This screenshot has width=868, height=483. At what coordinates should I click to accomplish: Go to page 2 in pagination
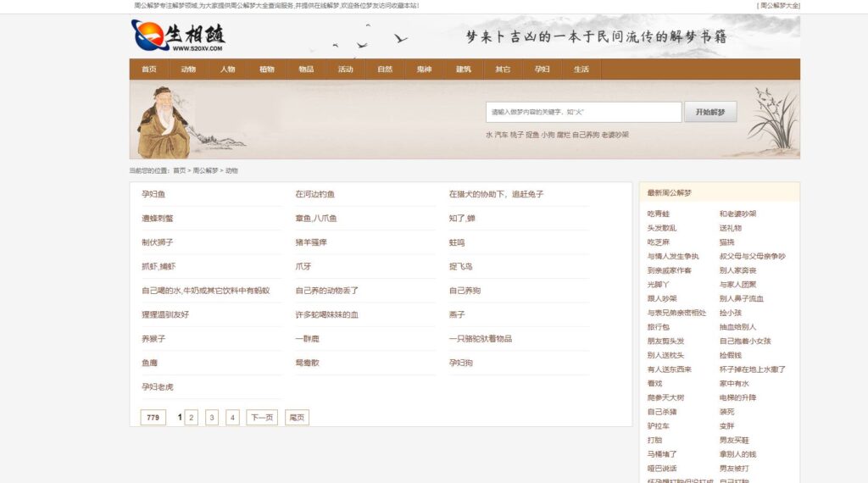[x=191, y=417]
